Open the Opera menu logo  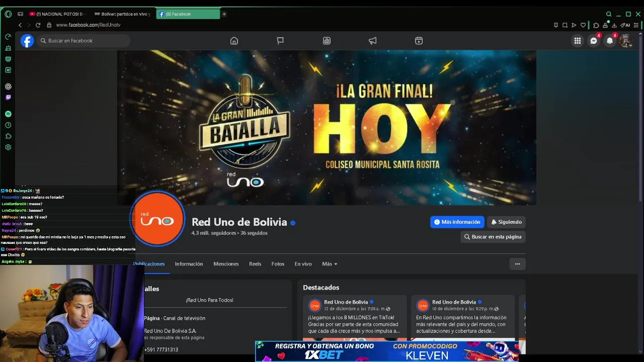tap(8, 14)
